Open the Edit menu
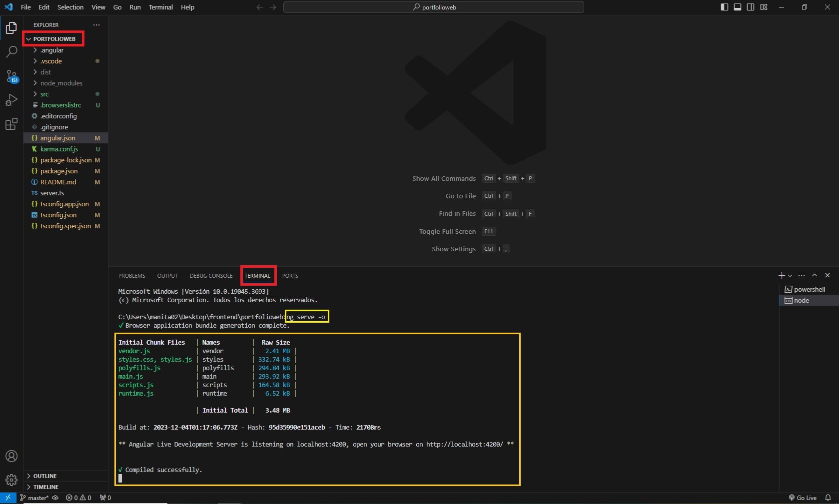Image resolution: width=839 pixels, height=504 pixels. click(x=44, y=7)
